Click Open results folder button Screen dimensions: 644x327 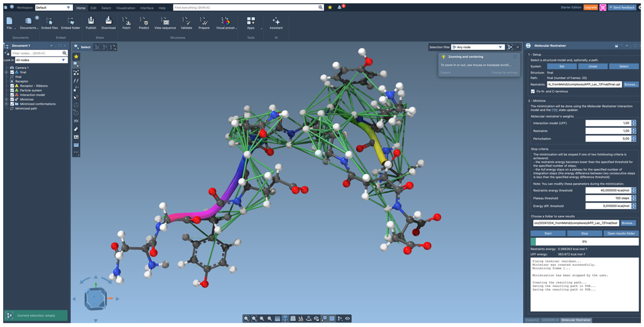(621, 234)
